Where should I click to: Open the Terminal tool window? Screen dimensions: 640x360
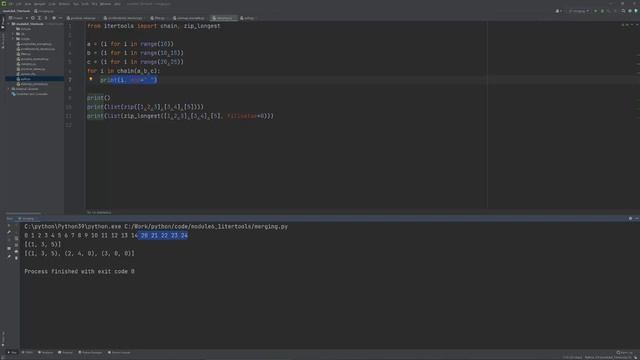point(65,352)
